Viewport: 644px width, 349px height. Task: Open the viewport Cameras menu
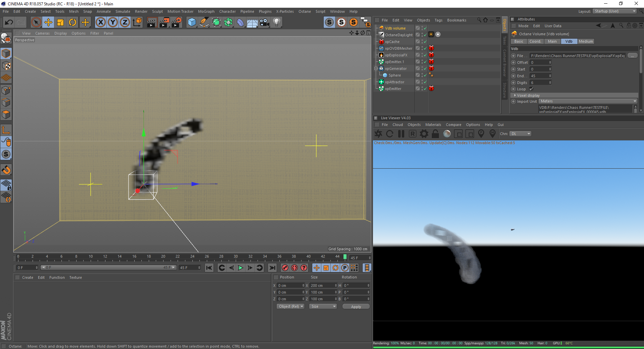click(x=42, y=33)
